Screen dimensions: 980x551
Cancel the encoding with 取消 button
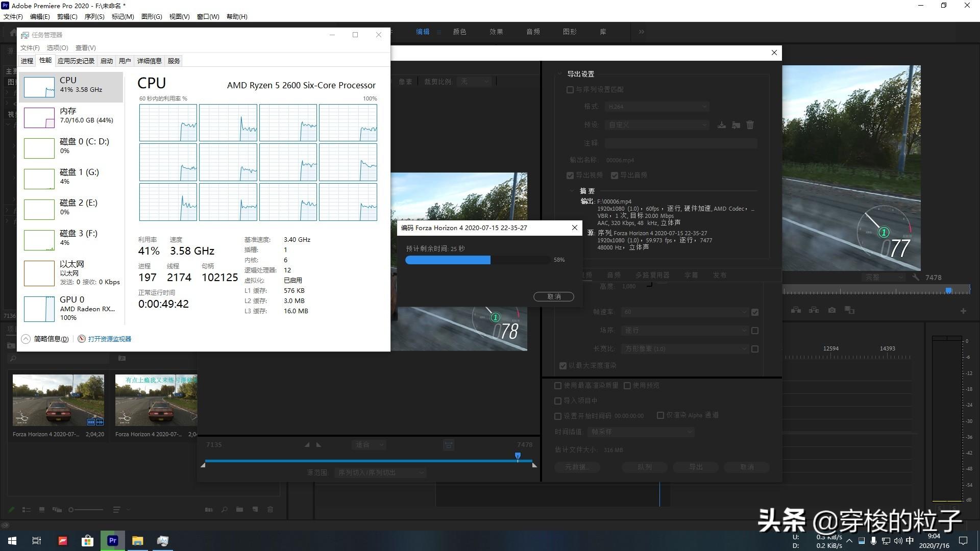pyautogui.click(x=554, y=297)
